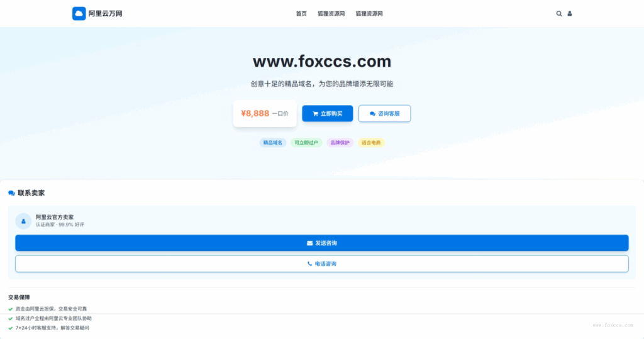Click the 交易保障 heading
Screen dimensions: 644x339
19,297
